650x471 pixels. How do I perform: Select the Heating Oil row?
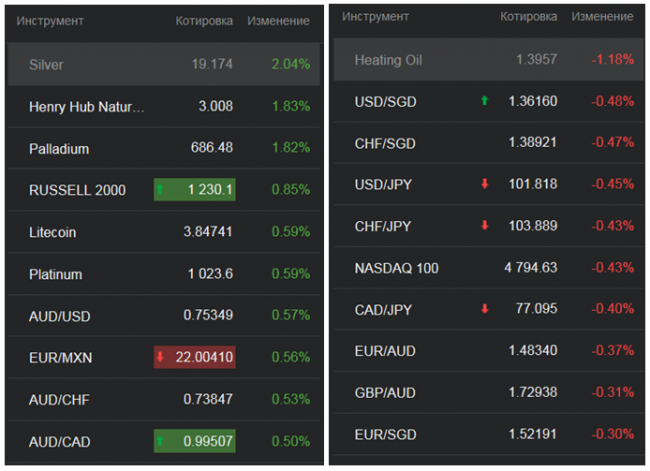pyautogui.click(x=388, y=60)
